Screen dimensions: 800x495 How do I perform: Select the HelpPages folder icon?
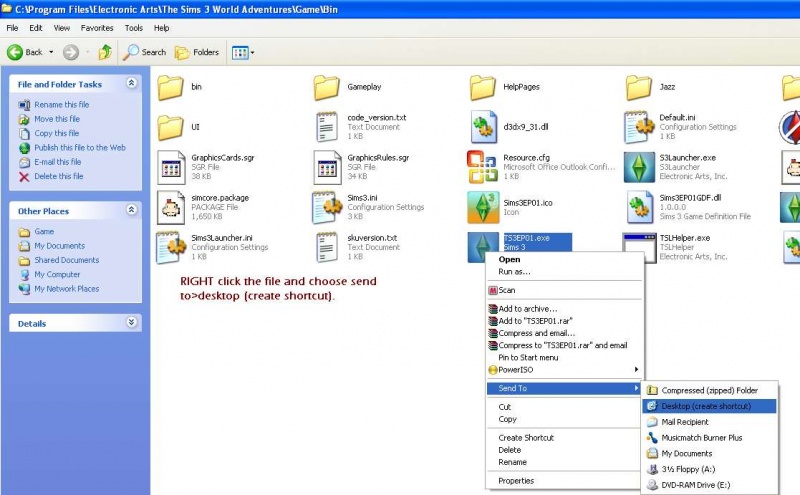pyautogui.click(x=483, y=87)
